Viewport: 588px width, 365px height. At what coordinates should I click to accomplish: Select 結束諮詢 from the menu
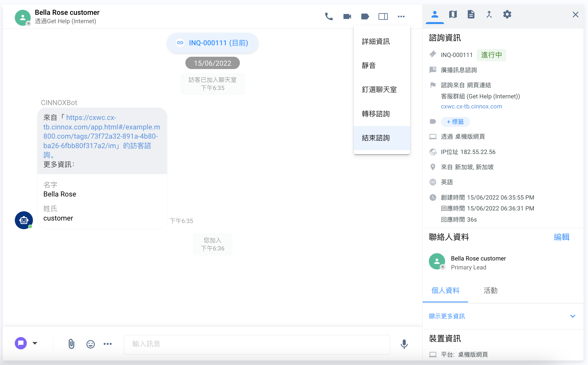tap(376, 138)
